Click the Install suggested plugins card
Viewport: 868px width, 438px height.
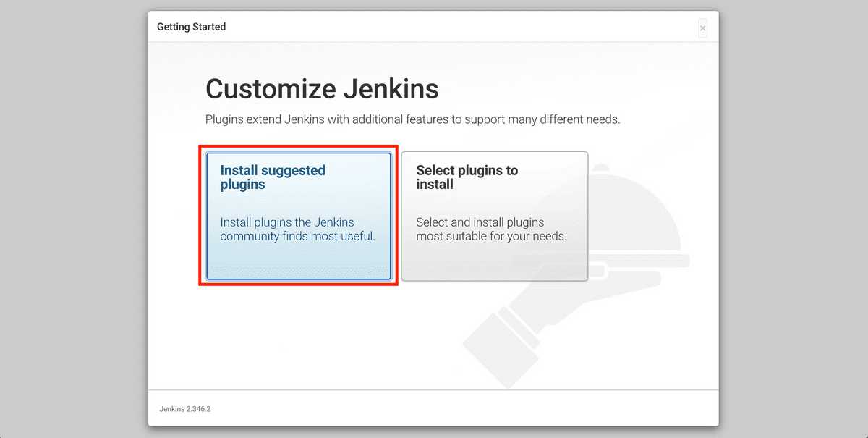299,216
